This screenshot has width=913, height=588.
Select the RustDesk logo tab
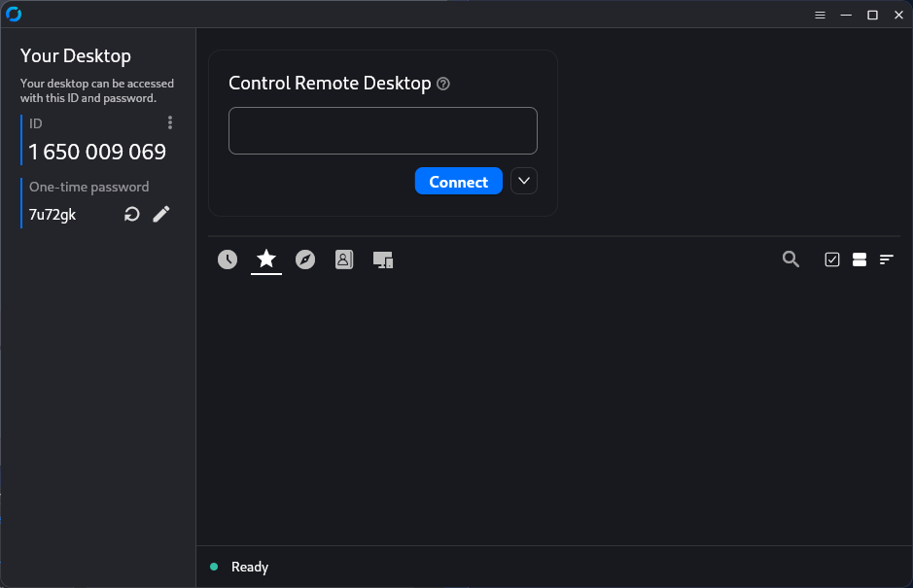coord(14,14)
